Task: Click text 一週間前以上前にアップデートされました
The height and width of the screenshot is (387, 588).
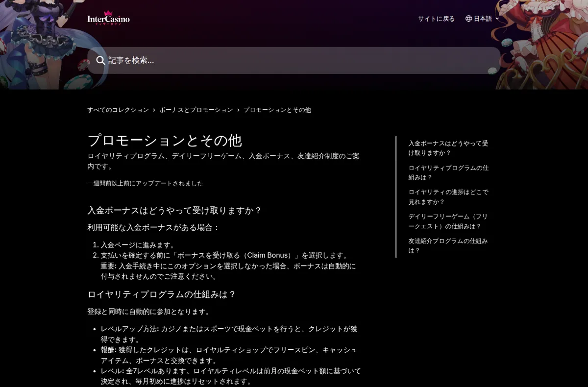Action: [145, 183]
